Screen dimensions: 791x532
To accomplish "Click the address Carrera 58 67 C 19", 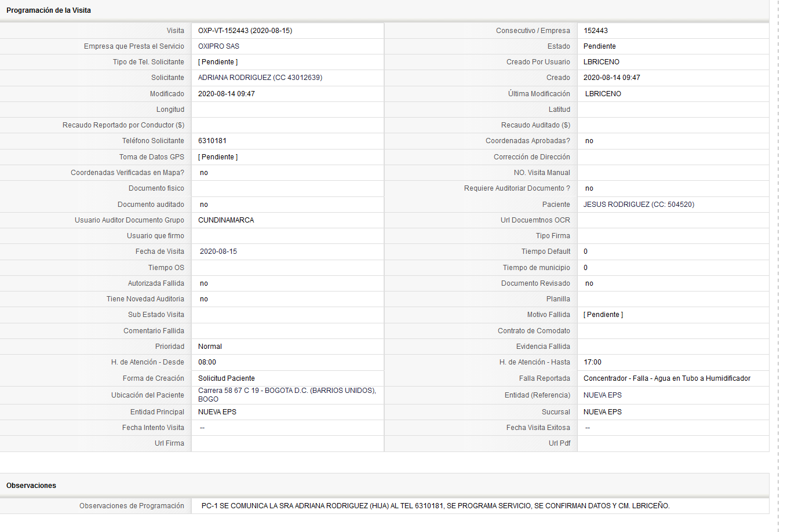I will pos(229,391).
